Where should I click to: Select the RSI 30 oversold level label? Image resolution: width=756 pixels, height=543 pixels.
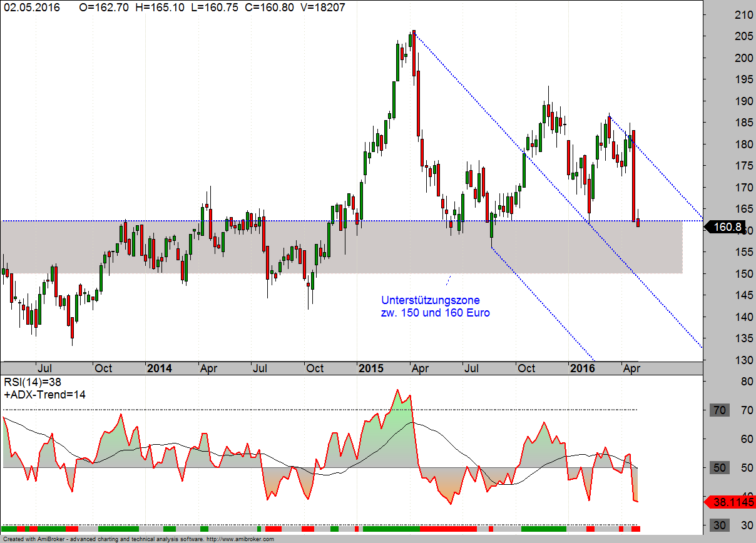720,525
